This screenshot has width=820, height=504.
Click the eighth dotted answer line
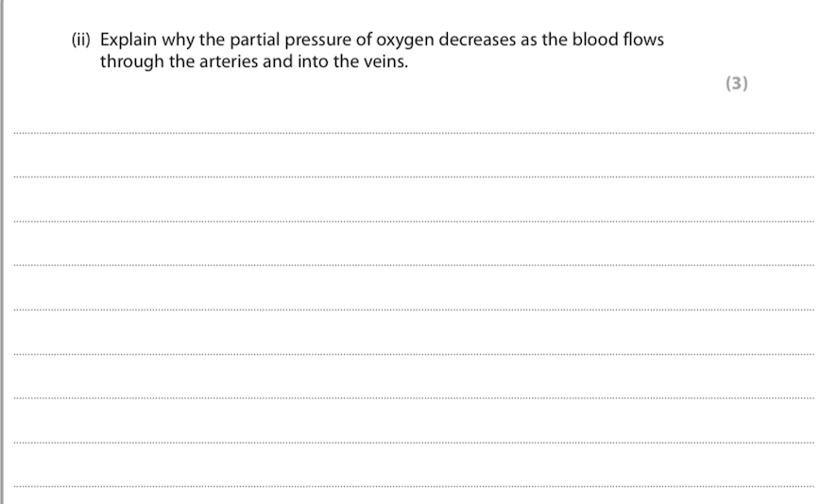[x=413, y=442]
